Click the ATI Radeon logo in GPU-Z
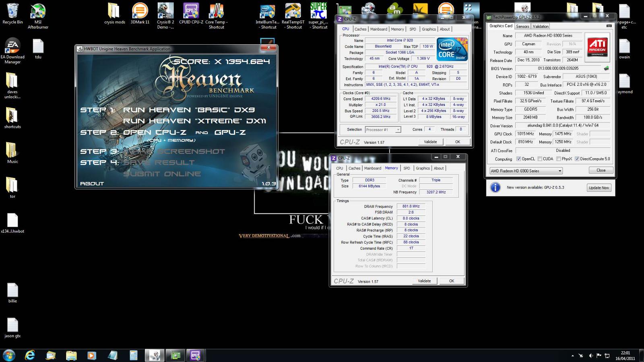This screenshot has width=644, height=362. 597,47
